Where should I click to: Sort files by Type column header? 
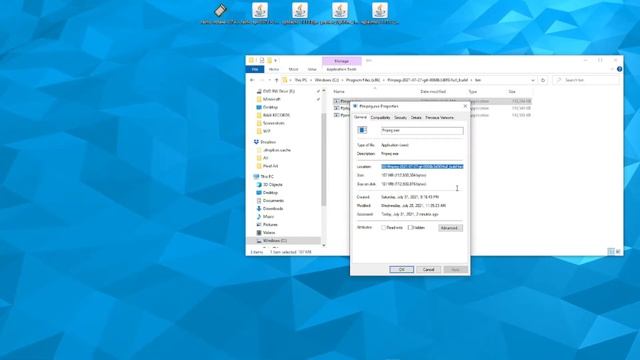coord(473,92)
